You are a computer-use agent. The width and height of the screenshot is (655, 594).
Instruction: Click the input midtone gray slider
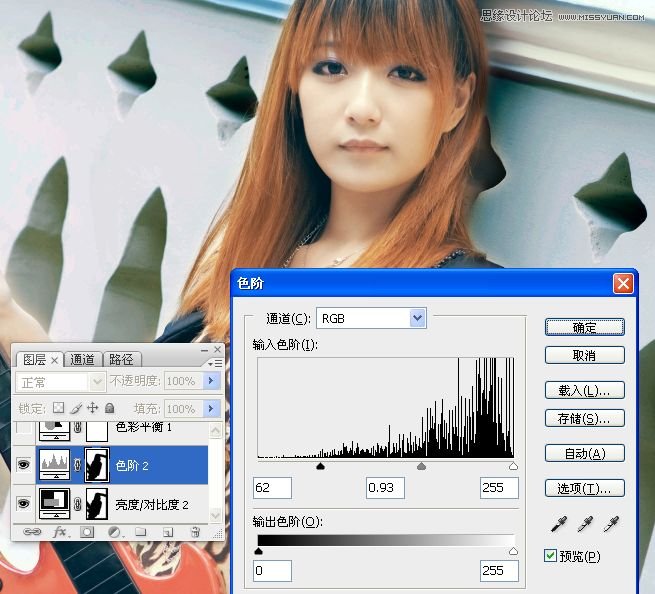421,466
